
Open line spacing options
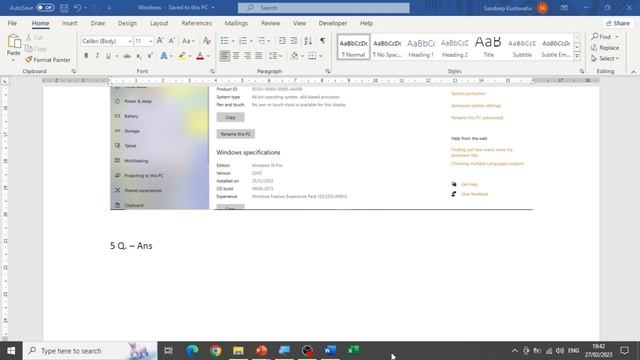click(x=275, y=56)
